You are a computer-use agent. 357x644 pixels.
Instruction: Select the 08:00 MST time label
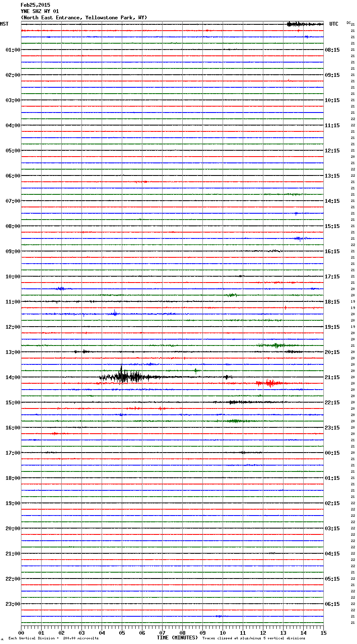coord(13,226)
